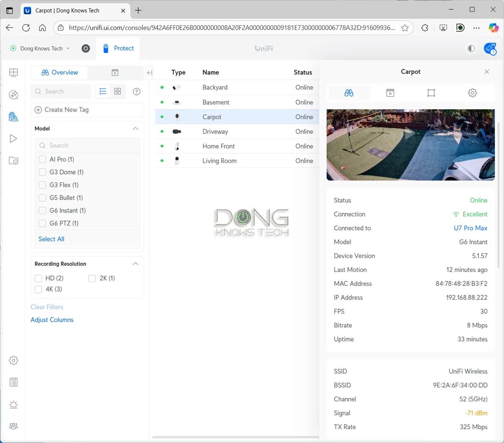504x443 pixels.
Task: Focus the Model search field
Action: point(87,145)
